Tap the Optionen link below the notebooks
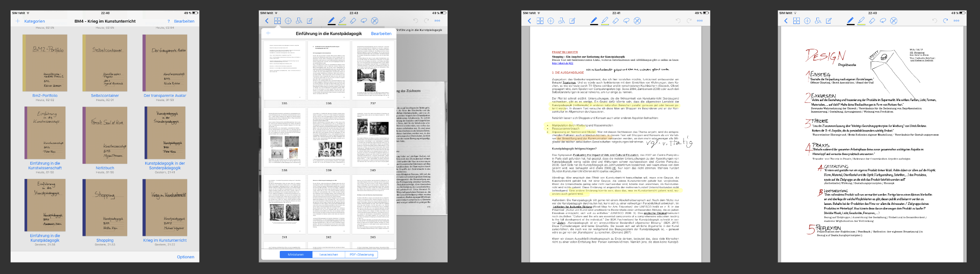The width and height of the screenshot is (980, 274). tap(185, 257)
